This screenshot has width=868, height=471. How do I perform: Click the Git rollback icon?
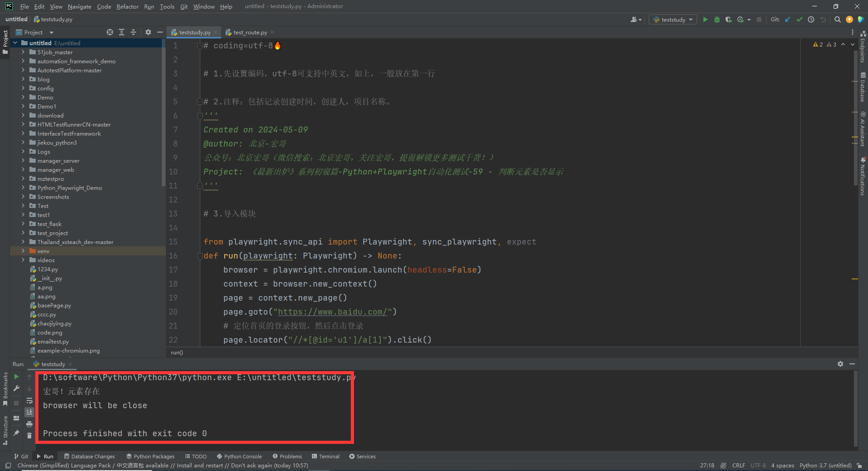coord(823,19)
